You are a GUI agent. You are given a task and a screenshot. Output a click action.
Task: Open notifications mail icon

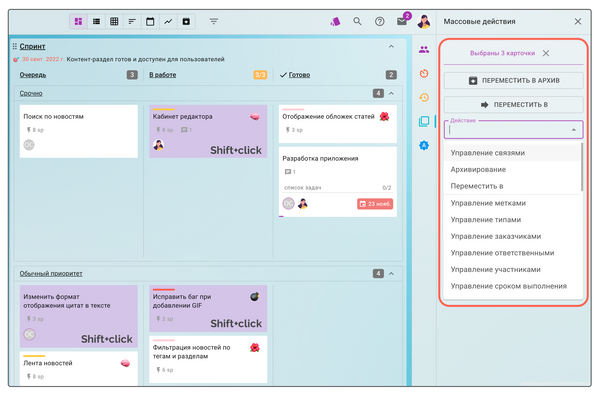point(402,21)
